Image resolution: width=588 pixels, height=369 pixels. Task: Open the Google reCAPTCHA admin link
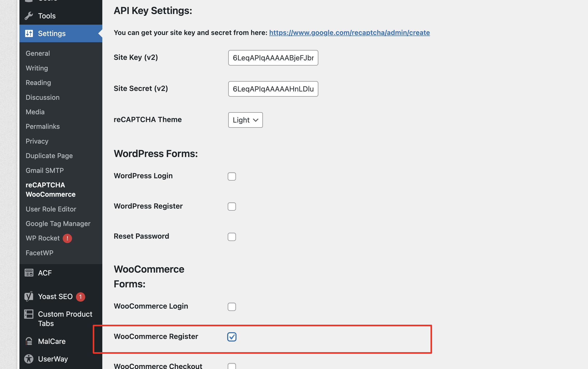pos(349,33)
